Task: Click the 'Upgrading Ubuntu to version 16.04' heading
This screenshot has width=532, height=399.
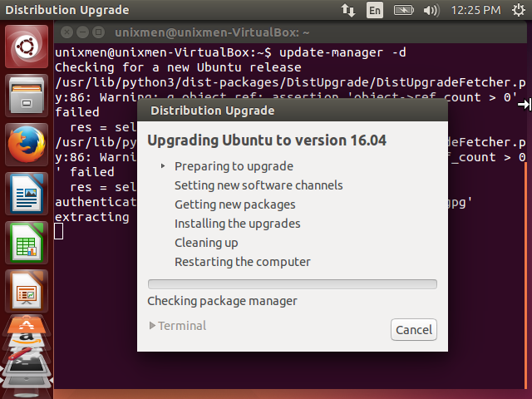Action: [x=267, y=140]
